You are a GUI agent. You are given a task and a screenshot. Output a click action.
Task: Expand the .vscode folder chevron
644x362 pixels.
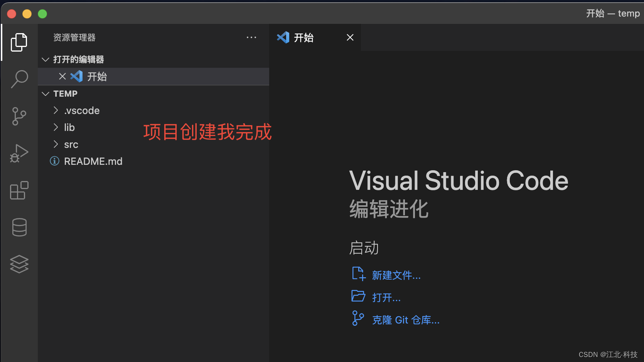pyautogui.click(x=56, y=111)
